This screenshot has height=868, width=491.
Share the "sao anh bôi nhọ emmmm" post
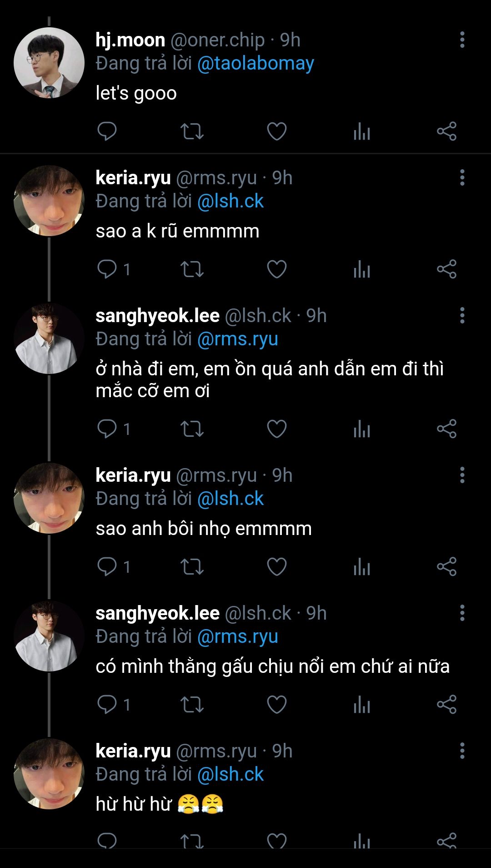[446, 567]
